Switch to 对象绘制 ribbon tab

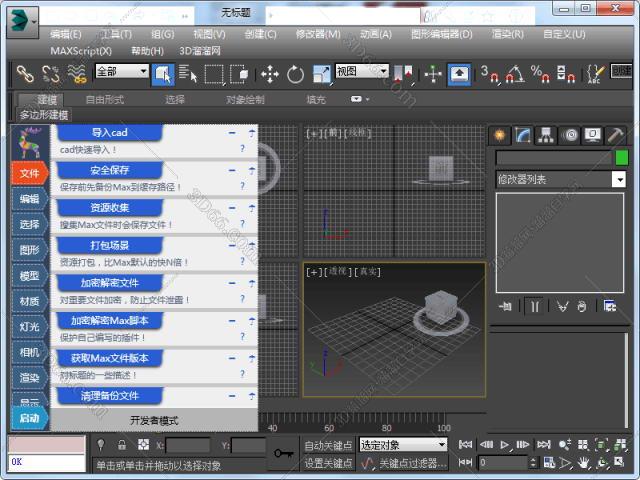245,100
